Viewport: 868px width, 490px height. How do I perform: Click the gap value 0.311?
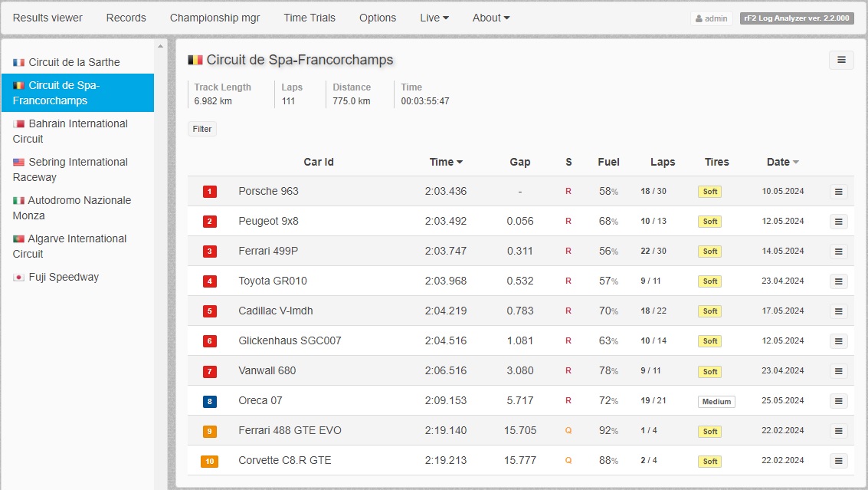tap(519, 251)
